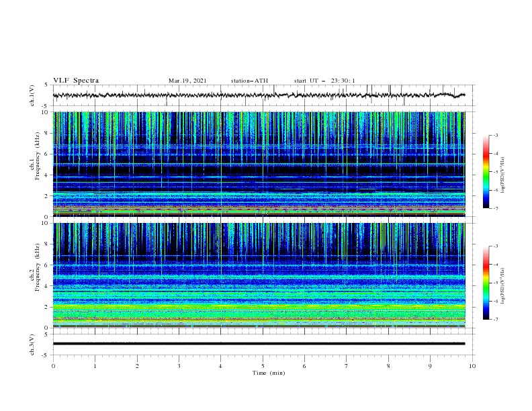Click the '-5' label on ch.2 colorbar
The width and height of the screenshot is (532, 411).
click(496, 283)
